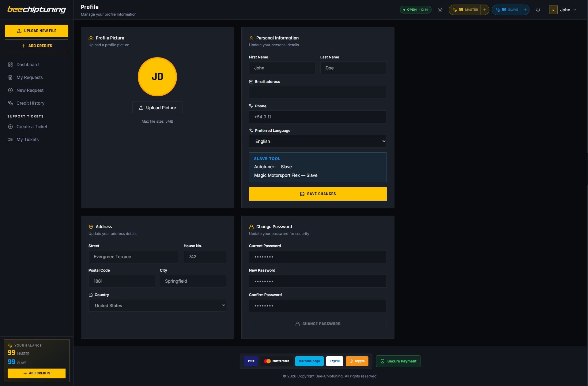Click the location pin icon by Address
This screenshot has width=588, height=386.
[91, 227]
